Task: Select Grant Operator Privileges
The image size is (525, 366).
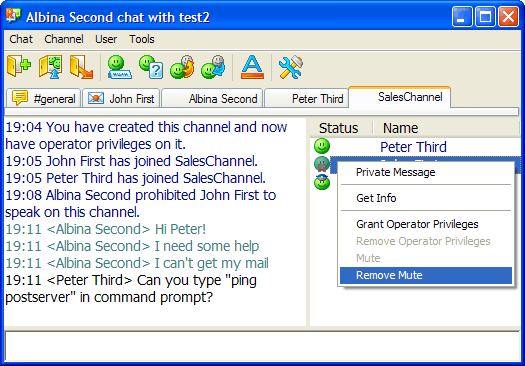Action: tap(426, 224)
